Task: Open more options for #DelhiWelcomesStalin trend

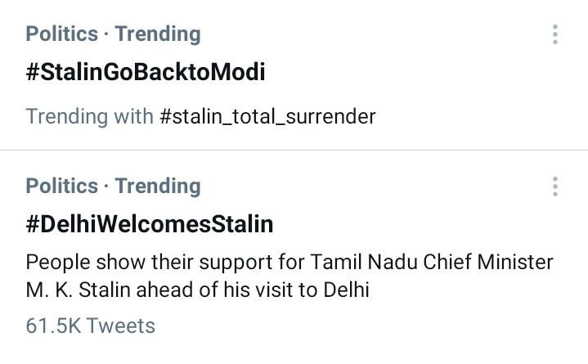Action: [x=555, y=186]
